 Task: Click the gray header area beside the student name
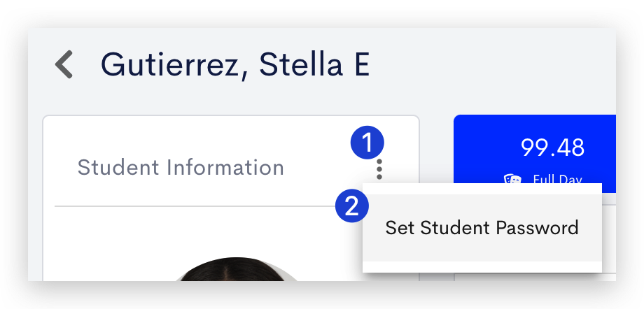click(493, 64)
